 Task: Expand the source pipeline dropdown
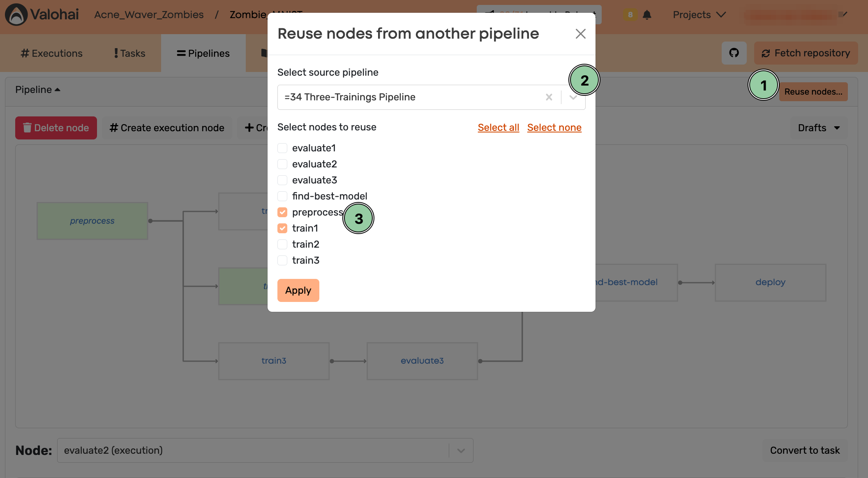pos(573,97)
